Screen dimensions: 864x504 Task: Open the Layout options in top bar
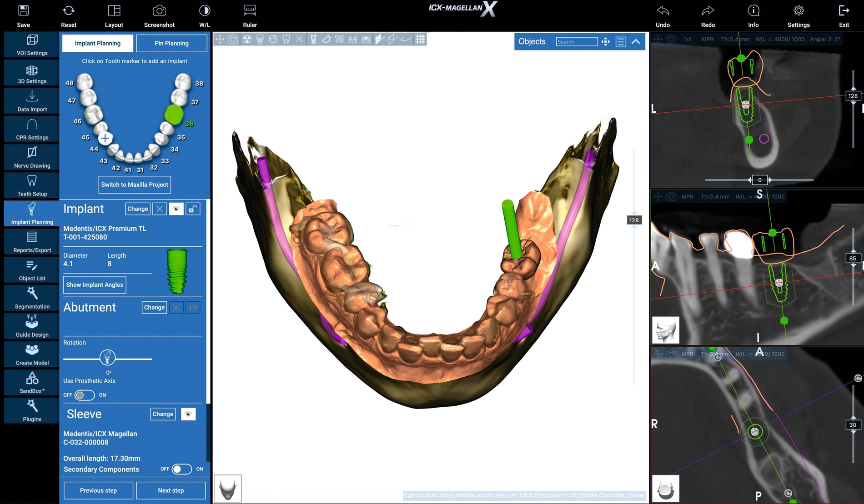click(114, 16)
